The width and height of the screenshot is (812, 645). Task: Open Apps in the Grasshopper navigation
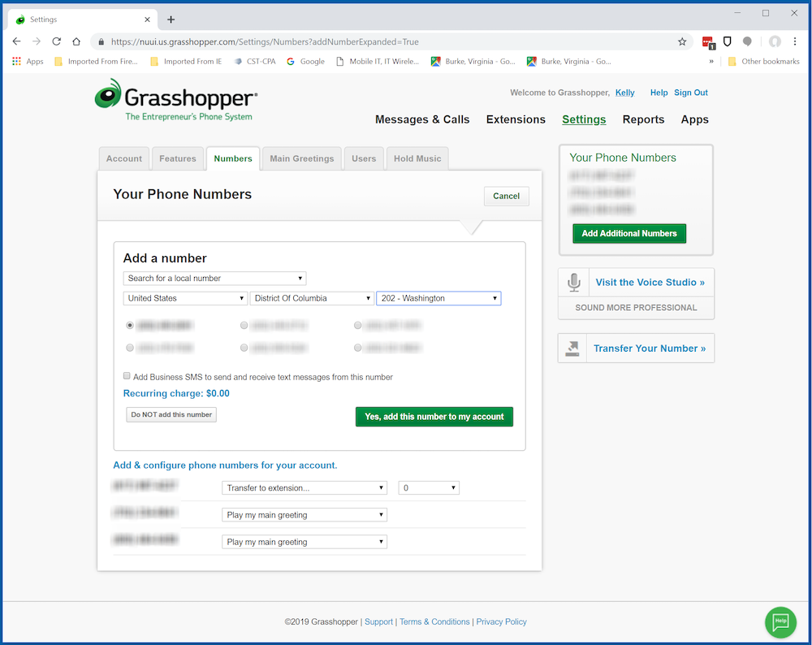694,119
